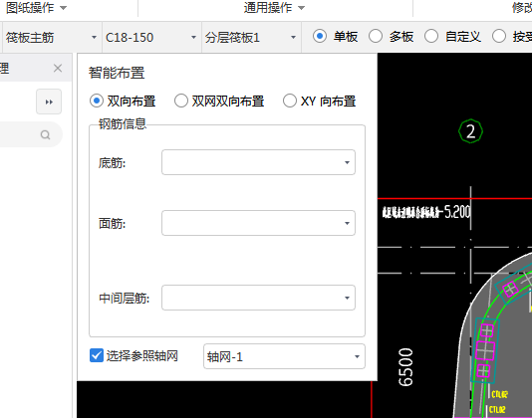Screen dimensions: 532x418
Task: Choose the 多板 radio button
Action: coord(376,36)
